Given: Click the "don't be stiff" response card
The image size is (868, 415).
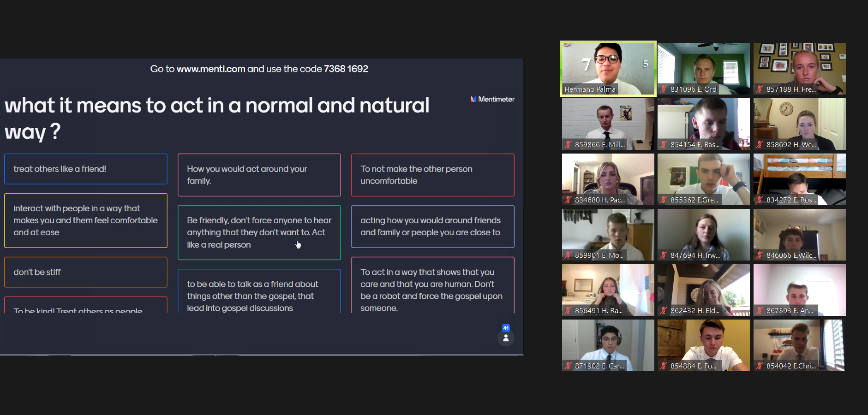Looking at the screenshot, I should pyautogui.click(x=86, y=273).
